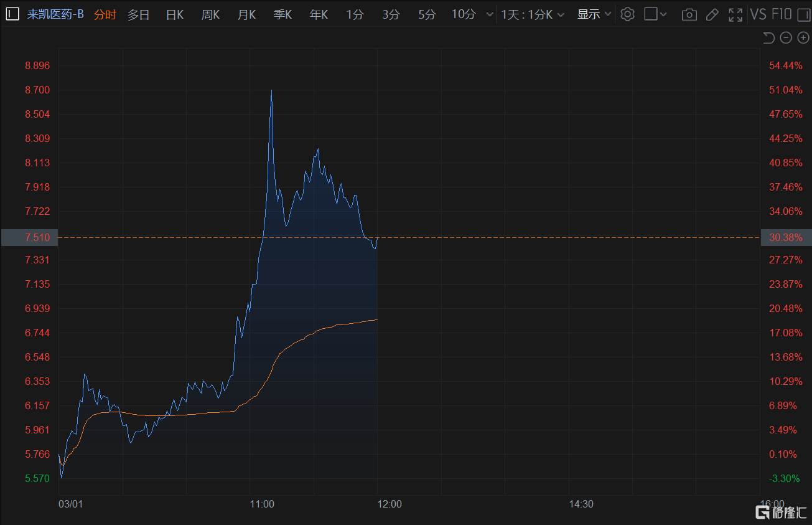
Task: Click the 11:00 time axis label
Action: (x=262, y=504)
